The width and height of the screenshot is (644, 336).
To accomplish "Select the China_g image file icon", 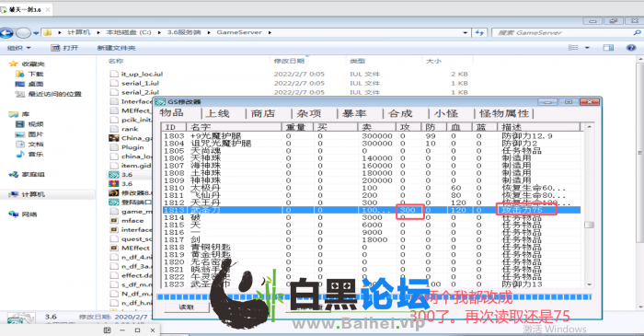I will pyautogui.click(x=114, y=138).
